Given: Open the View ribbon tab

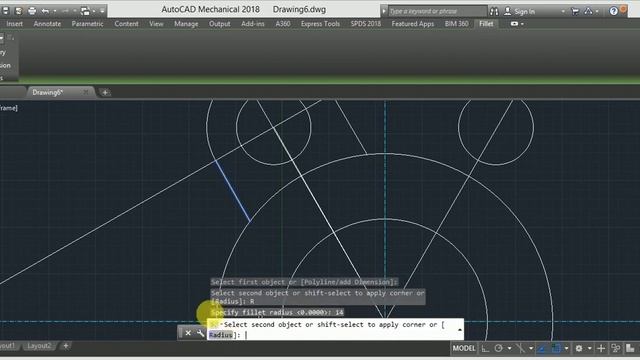Looking at the screenshot, I should pos(156,24).
